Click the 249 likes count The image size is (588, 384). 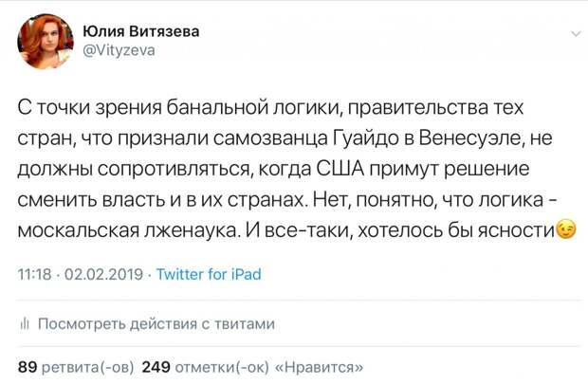(x=156, y=367)
